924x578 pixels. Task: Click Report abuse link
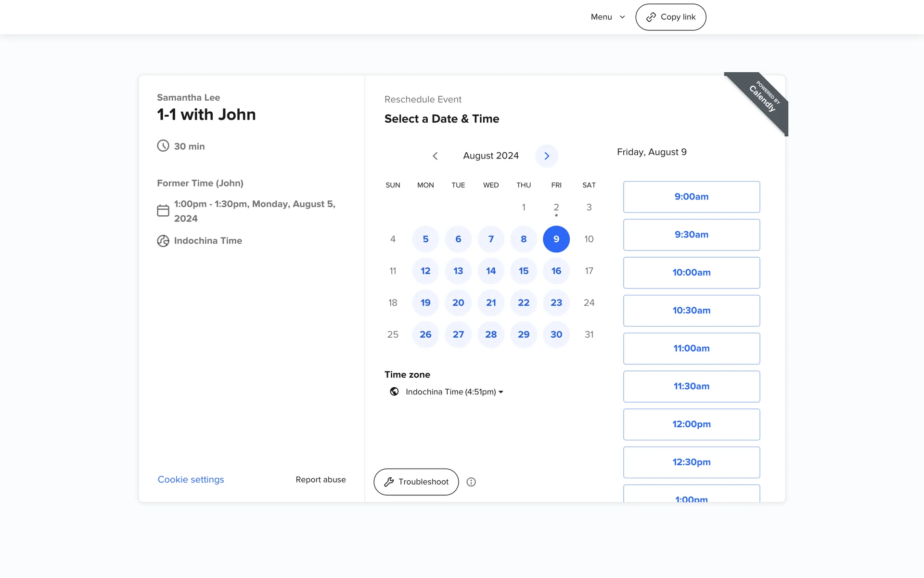321,480
